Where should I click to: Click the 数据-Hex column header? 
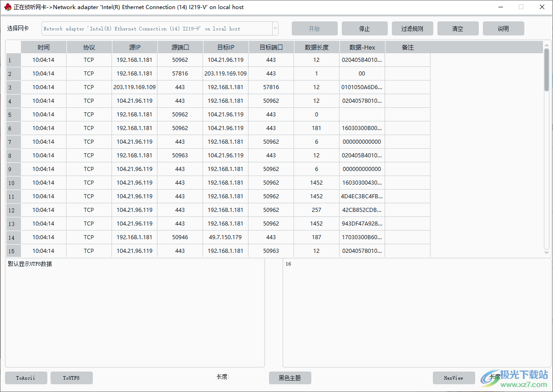coord(362,47)
